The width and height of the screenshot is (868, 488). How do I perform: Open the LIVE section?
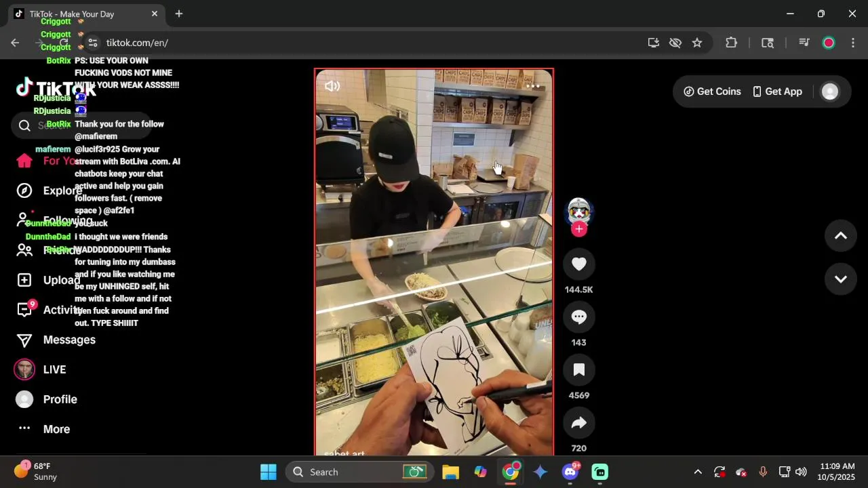point(41,369)
